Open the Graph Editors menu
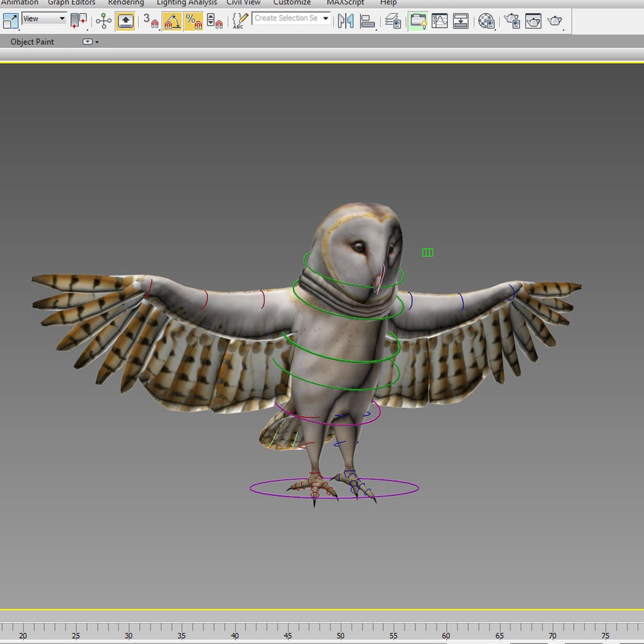 [72, 3]
